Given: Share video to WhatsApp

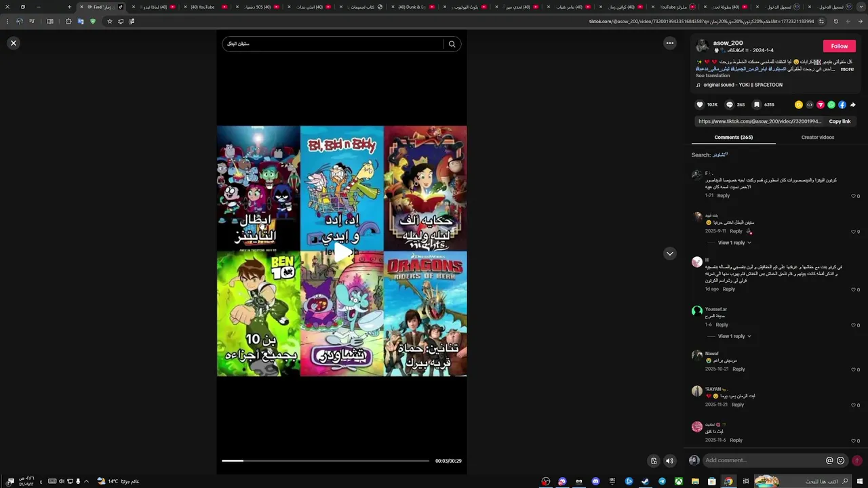Looking at the screenshot, I should (831, 105).
